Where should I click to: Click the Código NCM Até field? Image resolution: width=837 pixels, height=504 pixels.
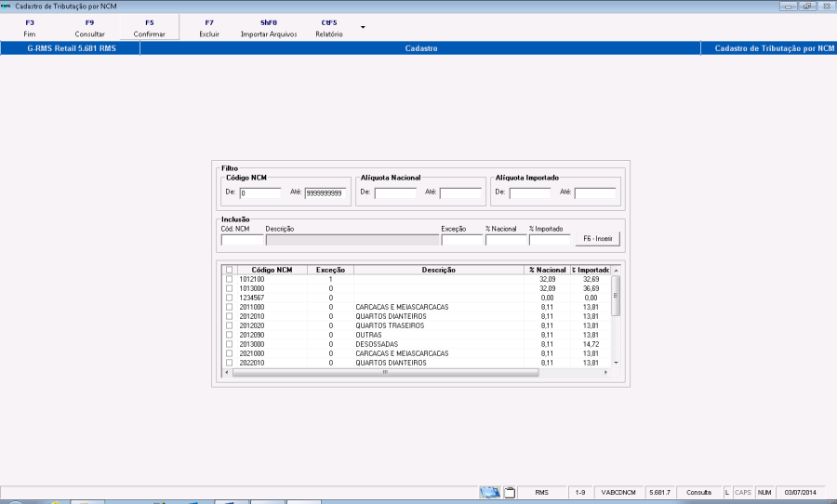click(x=325, y=193)
